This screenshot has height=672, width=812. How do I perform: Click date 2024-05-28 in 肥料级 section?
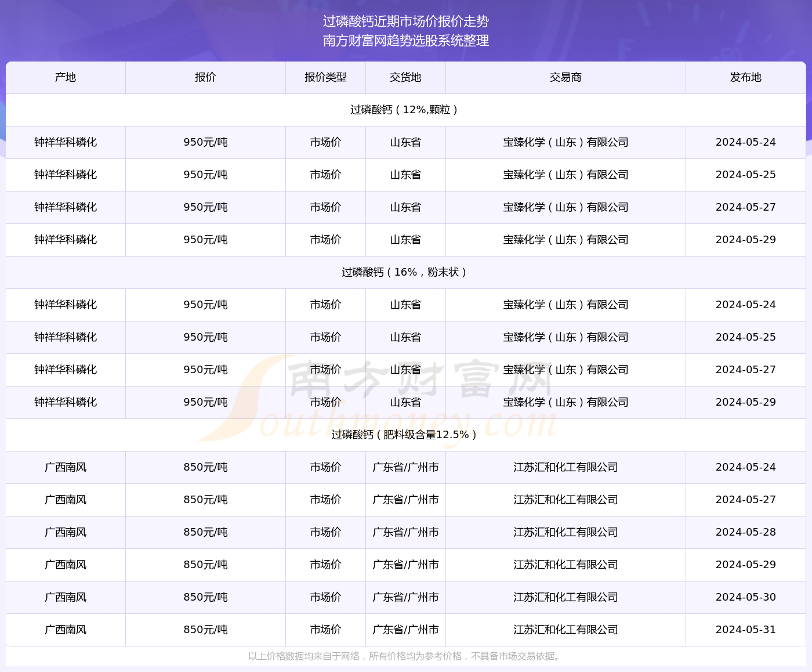pyautogui.click(x=745, y=532)
